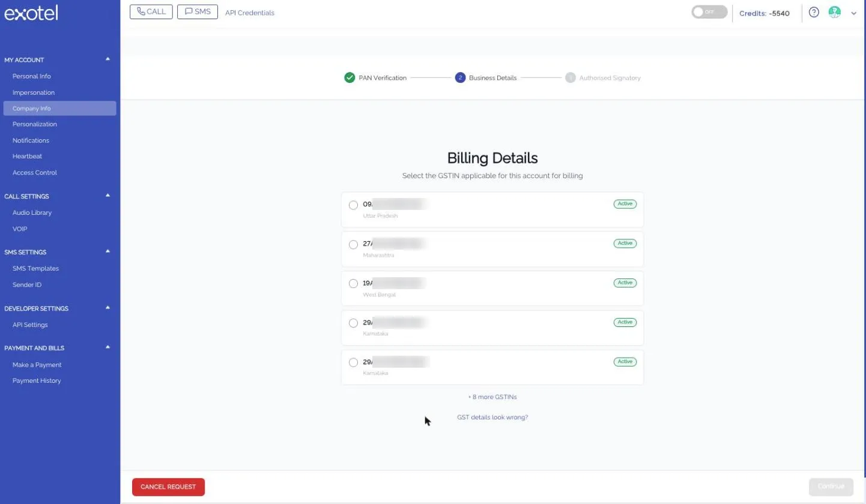Click the Authorised Signatory step circle
The image size is (866, 504).
coord(571,77)
